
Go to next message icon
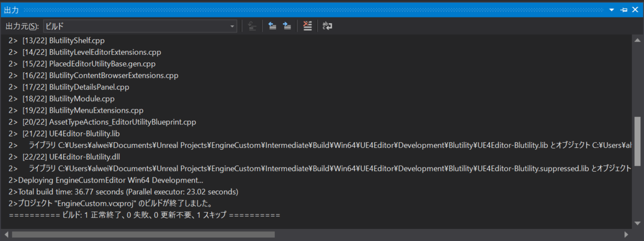[287, 26]
